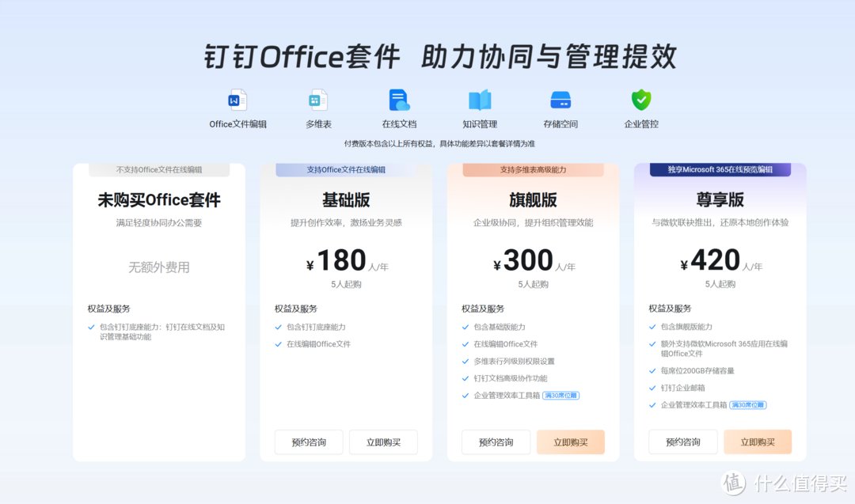855x504 pixels.
Task: Select the Office文件编辑 icon
Action: [237, 101]
